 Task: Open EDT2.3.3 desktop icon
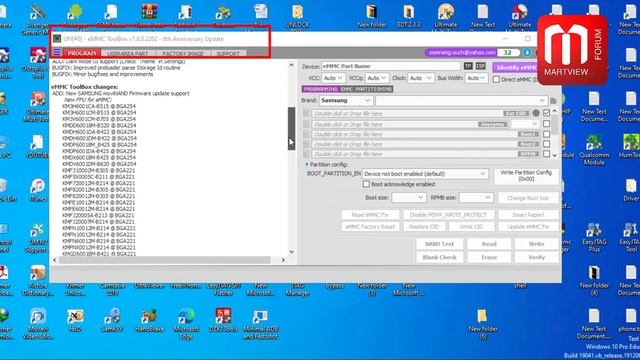[x=409, y=16]
